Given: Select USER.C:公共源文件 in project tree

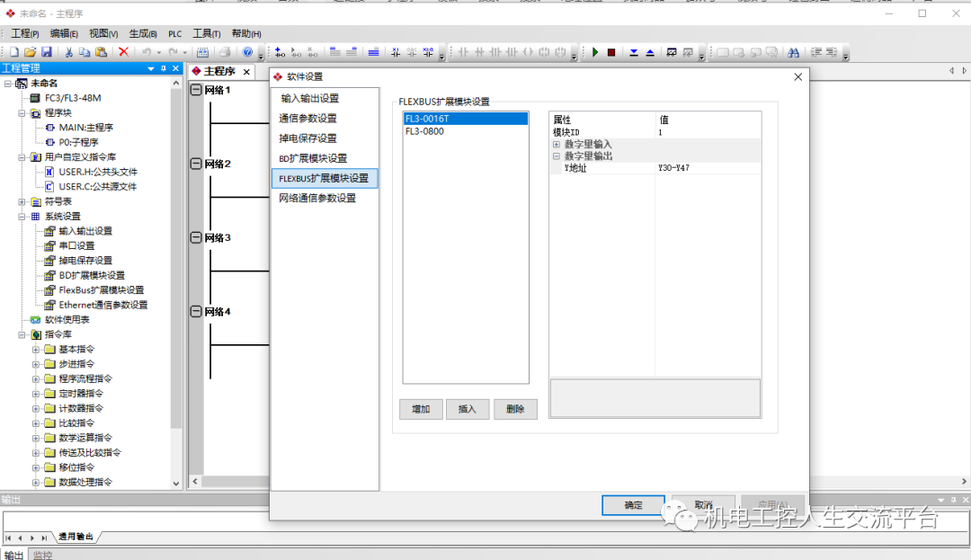Looking at the screenshot, I should (x=97, y=187).
